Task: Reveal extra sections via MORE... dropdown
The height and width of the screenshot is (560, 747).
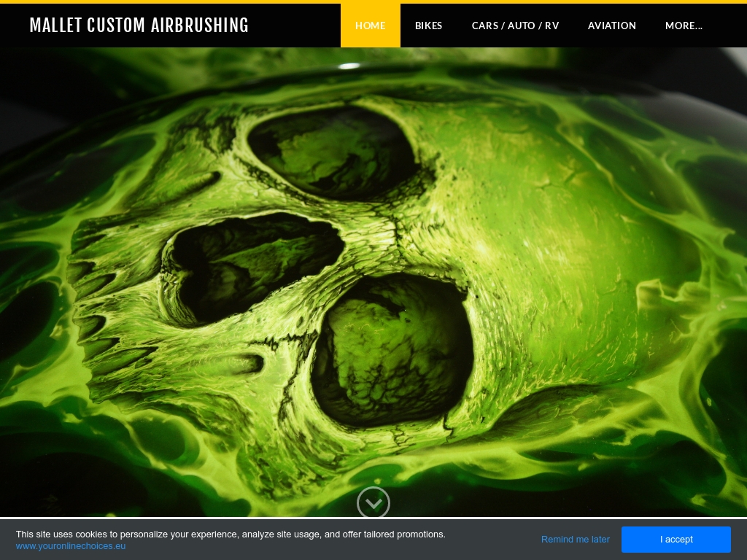Action: [684, 26]
